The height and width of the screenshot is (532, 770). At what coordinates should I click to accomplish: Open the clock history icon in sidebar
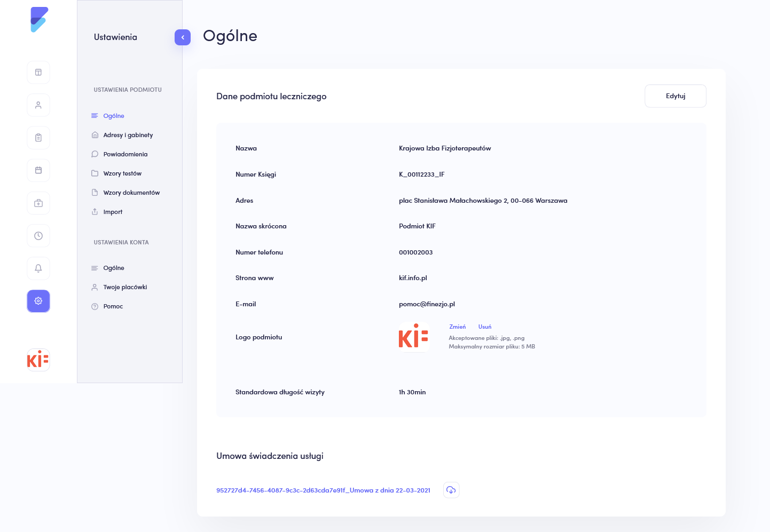[x=38, y=236]
